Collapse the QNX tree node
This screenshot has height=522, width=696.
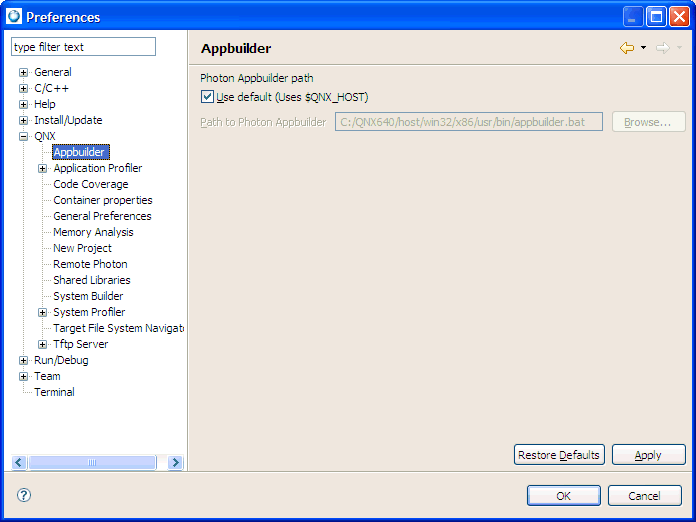24,136
